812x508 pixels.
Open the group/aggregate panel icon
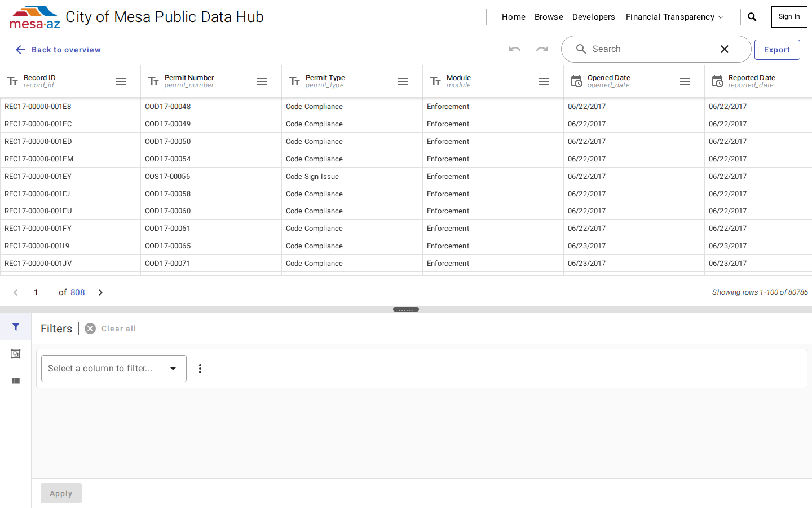[x=16, y=354]
